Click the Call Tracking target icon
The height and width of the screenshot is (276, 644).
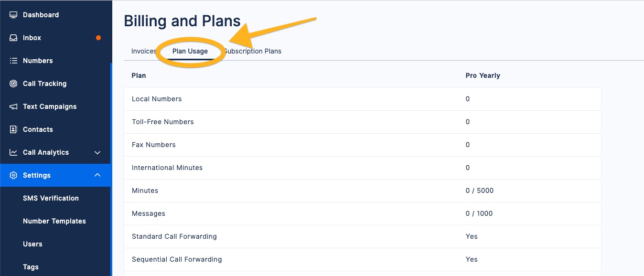[x=13, y=84]
